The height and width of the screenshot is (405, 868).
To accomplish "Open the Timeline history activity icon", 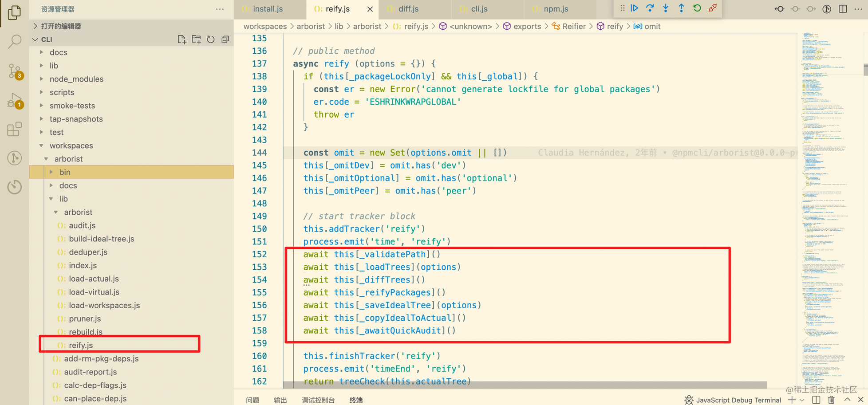I will [14, 187].
